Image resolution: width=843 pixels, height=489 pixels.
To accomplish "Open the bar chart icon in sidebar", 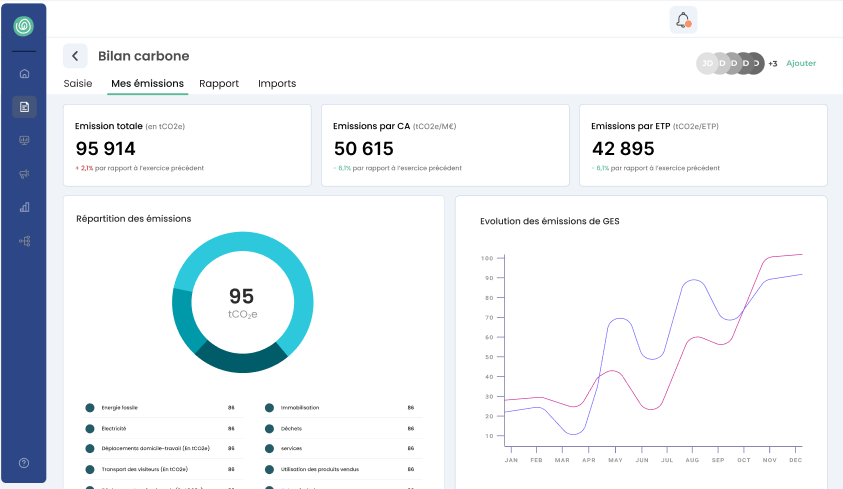I will pos(24,207).
